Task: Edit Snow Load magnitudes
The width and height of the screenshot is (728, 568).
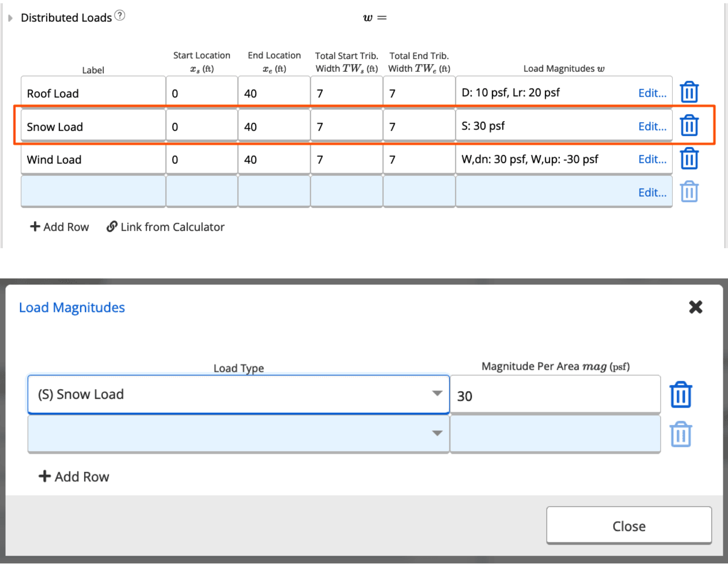Action: pos(652,126)
